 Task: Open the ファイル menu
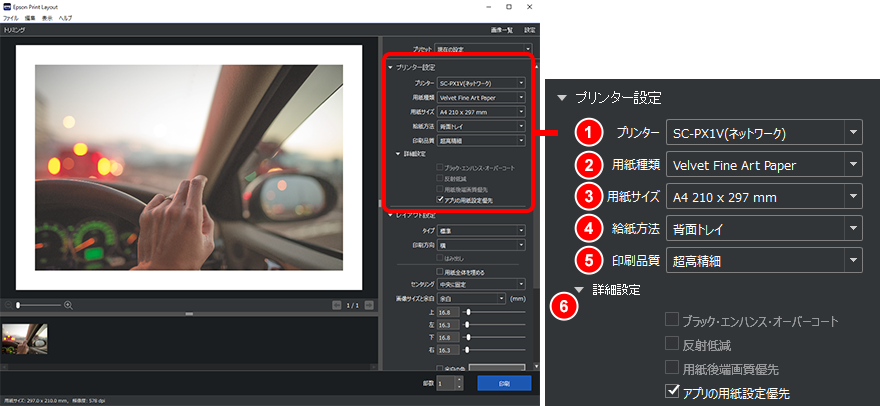10,18
